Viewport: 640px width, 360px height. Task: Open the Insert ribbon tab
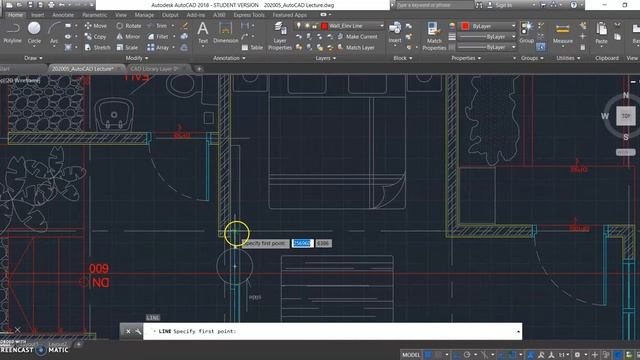point(38,15)
